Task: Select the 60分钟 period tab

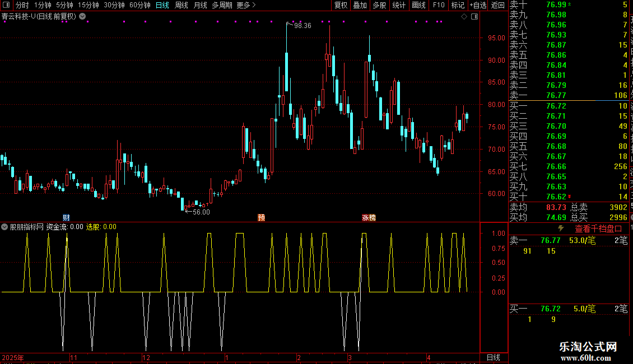Action: point(140,5)
